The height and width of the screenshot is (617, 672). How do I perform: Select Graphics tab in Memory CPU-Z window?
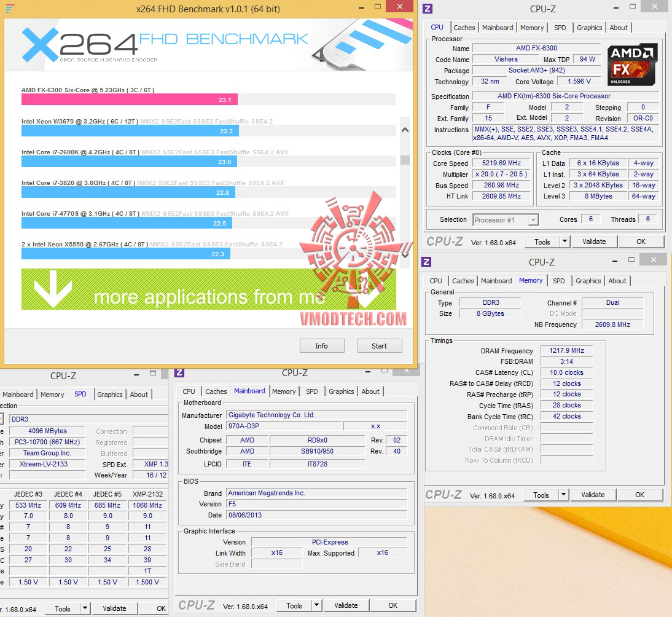588,281
